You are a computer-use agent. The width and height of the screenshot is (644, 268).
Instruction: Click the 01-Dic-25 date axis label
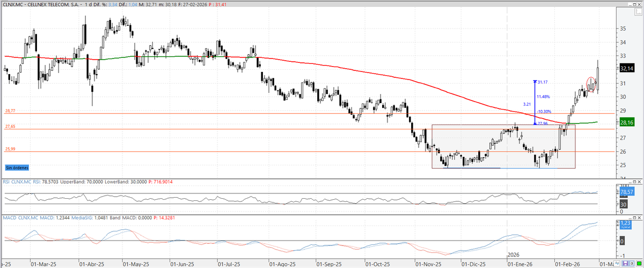tap(474, 264)
